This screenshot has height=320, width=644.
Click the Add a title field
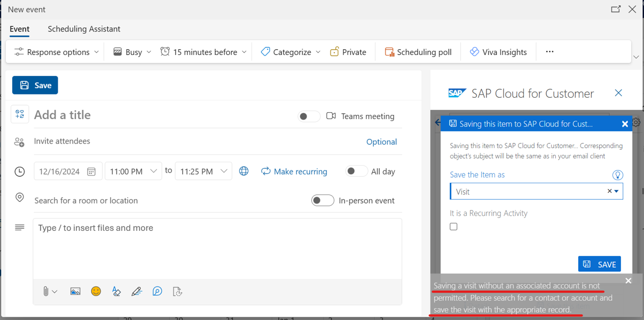pos(160,115)
